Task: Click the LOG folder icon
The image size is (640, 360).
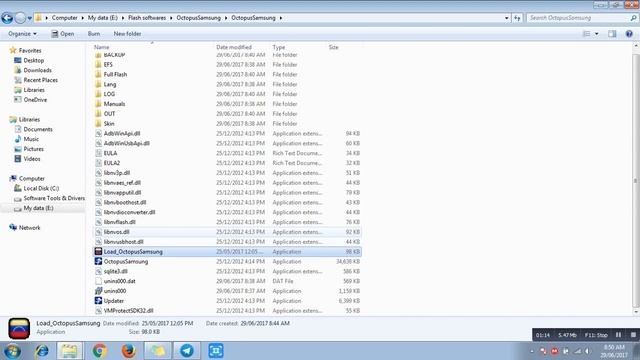Action: tap(98, 94)
